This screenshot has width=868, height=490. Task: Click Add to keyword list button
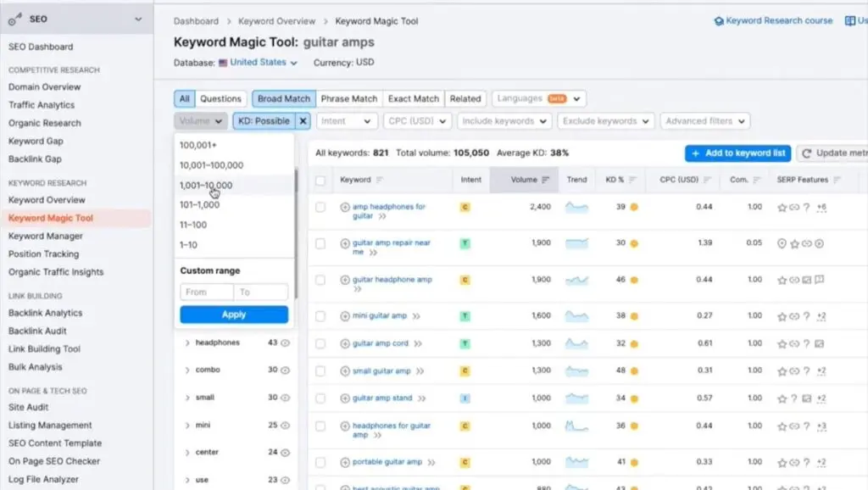point(737,153)
